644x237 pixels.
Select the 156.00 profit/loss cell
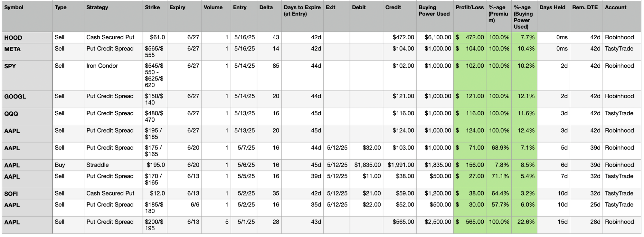[470, 165]
